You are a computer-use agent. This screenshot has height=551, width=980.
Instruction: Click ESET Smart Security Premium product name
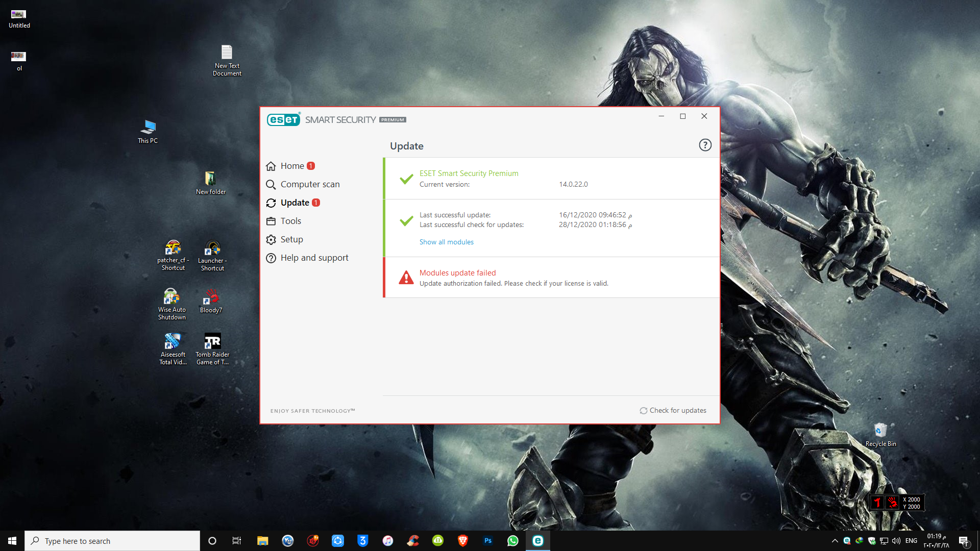[x=469, y=173]
